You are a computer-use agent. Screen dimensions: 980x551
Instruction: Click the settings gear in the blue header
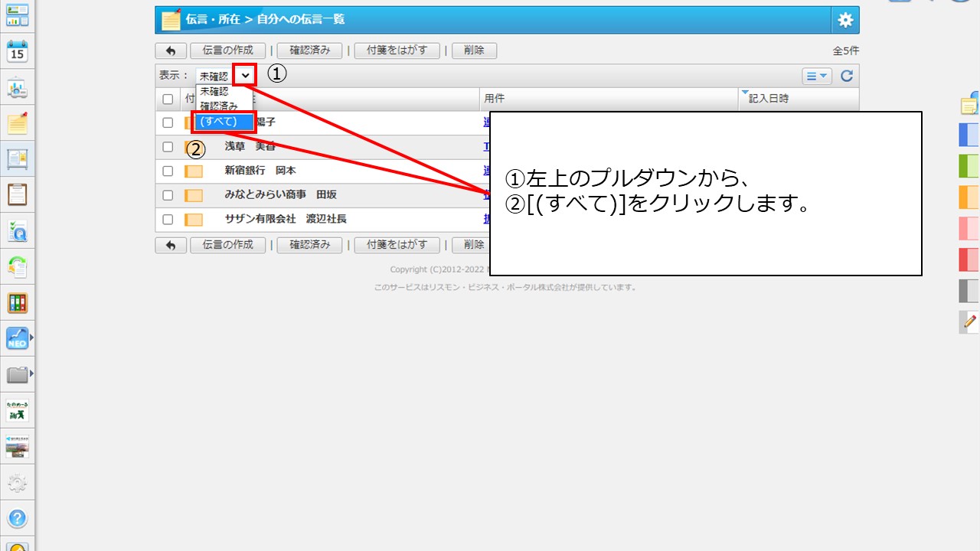pos(845,21)
